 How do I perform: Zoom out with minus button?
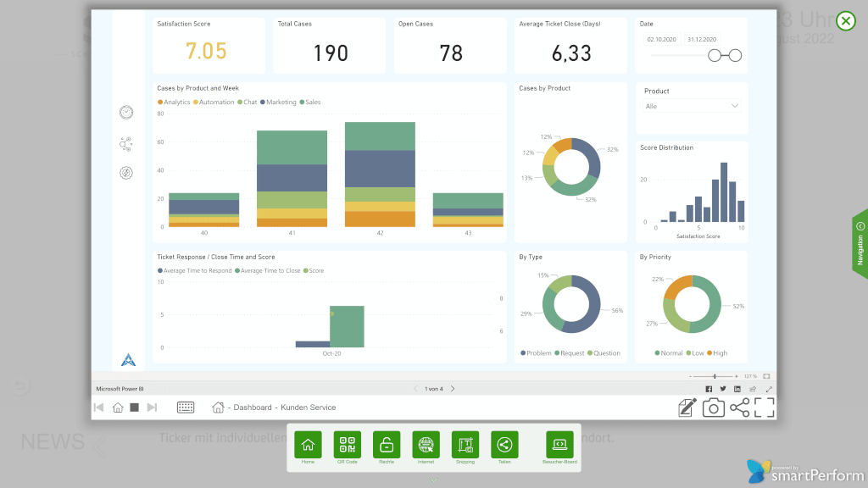tap(690, 376)
